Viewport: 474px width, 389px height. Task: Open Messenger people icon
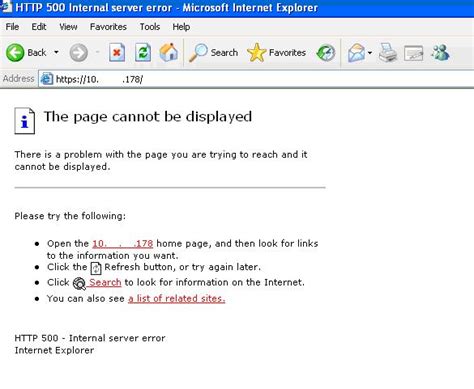440,53
